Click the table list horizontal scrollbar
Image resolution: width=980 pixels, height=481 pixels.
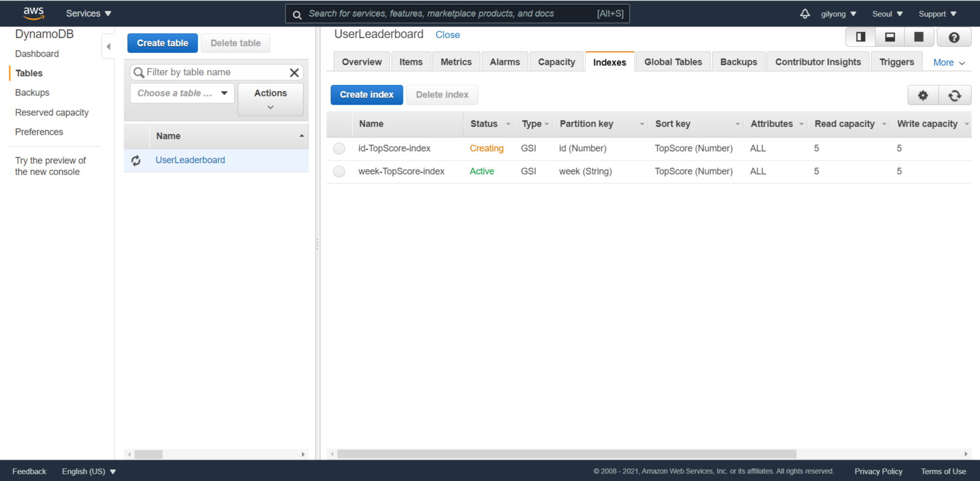(149, 454)
